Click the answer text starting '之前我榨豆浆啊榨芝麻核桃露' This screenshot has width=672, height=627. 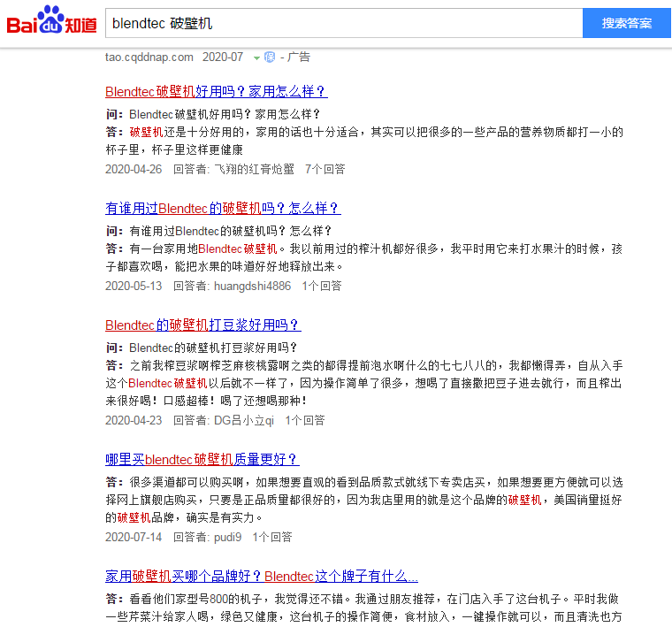[x=364, y=383]
